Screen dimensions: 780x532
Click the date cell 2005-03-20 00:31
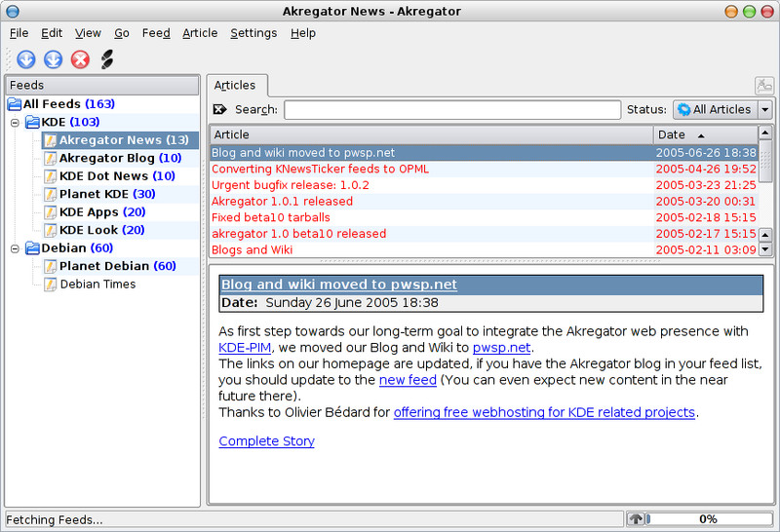click(705, 202)
